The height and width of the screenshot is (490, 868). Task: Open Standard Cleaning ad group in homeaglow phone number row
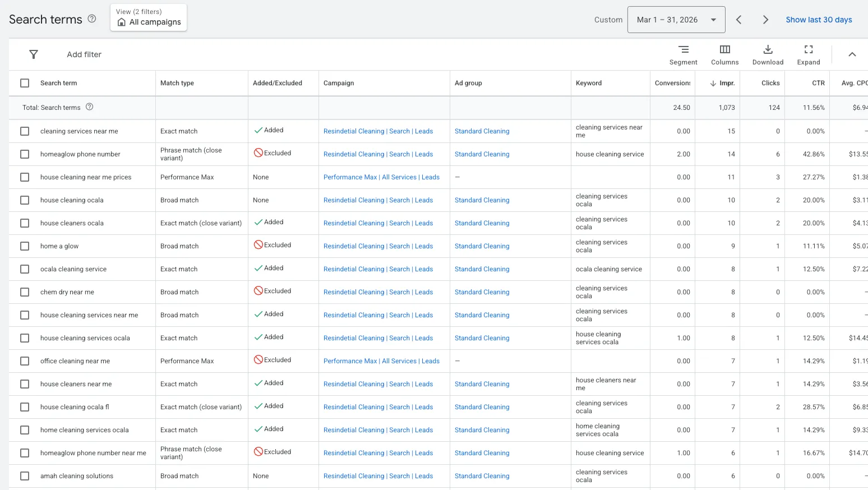coord(482,154)
